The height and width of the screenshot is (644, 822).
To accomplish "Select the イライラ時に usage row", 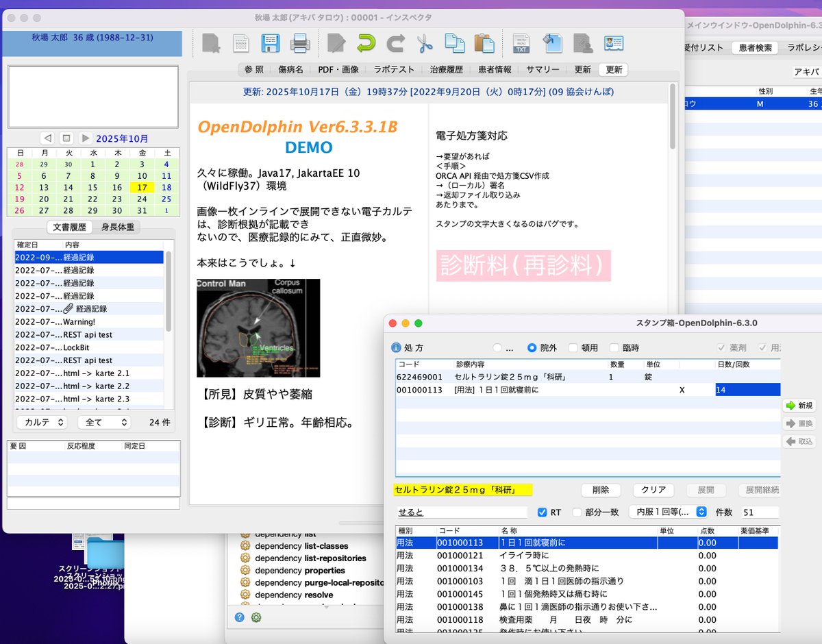I will (x=587, y=556).
